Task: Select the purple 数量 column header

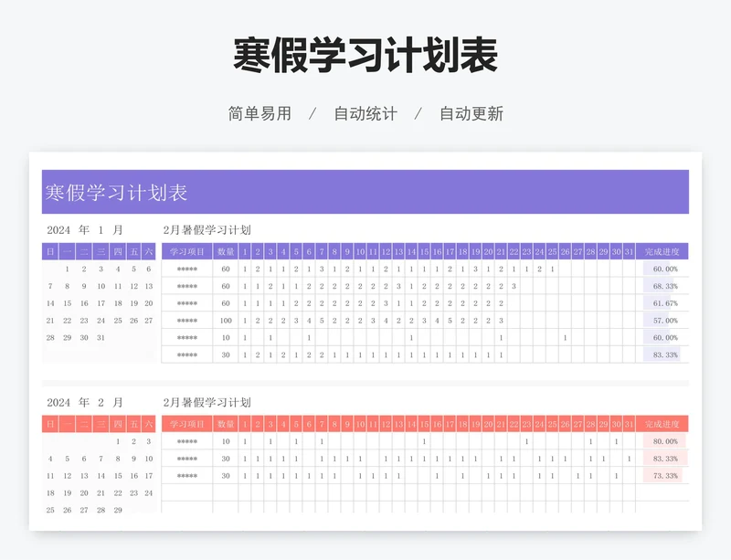Action: click(226, 252)
